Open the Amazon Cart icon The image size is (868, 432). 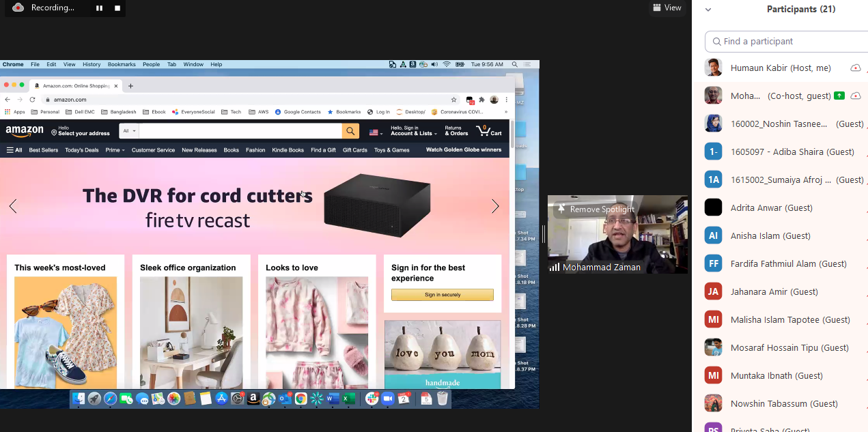[x=488, y=131]
